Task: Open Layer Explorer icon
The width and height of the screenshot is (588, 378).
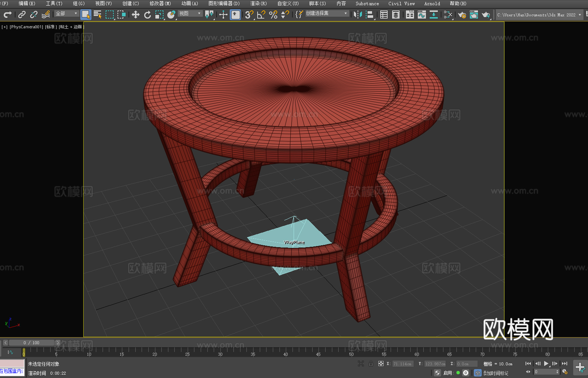Action: (x=396, y=14)
